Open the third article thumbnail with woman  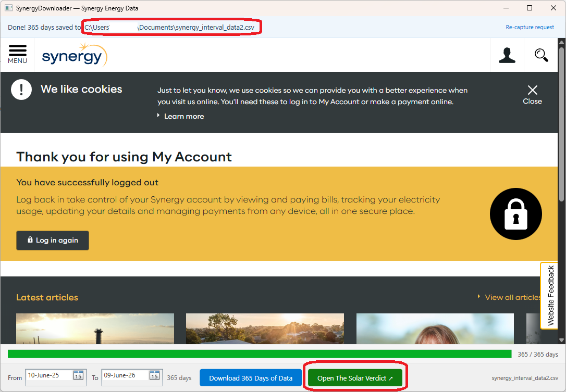[x=435, y=328]
